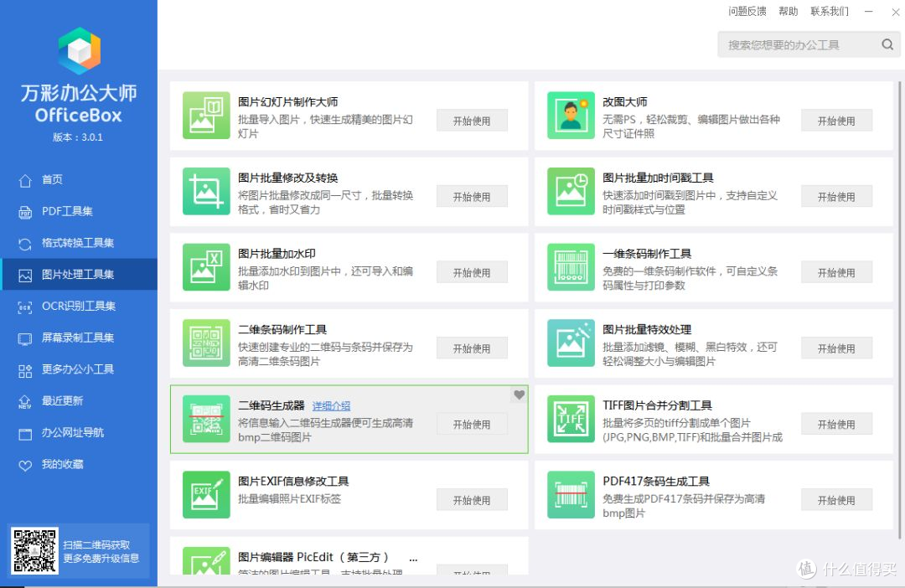Click 开始使用 for 图片批量特效处理
The image size is (905, 588).
[x=836, y=348]
